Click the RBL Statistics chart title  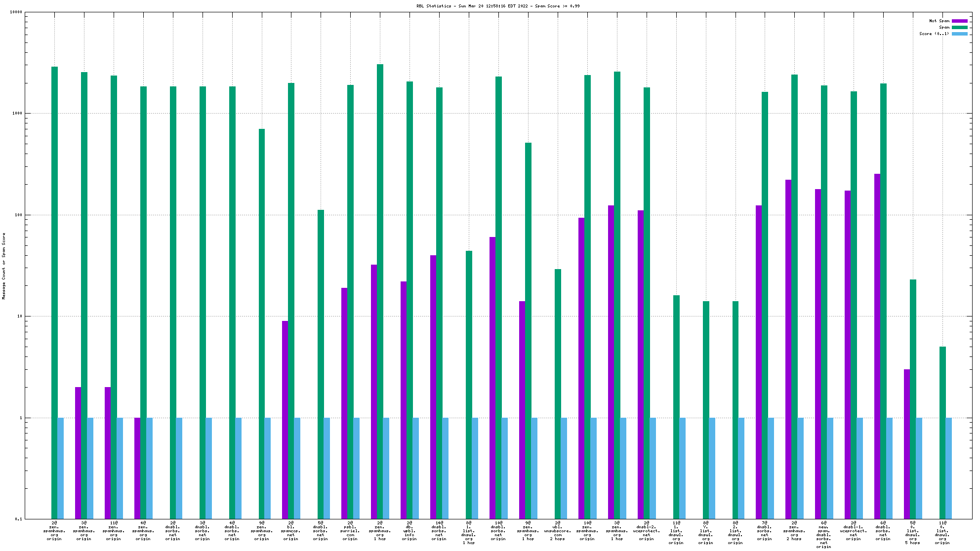pyautogui.click(x=498, y=6)
